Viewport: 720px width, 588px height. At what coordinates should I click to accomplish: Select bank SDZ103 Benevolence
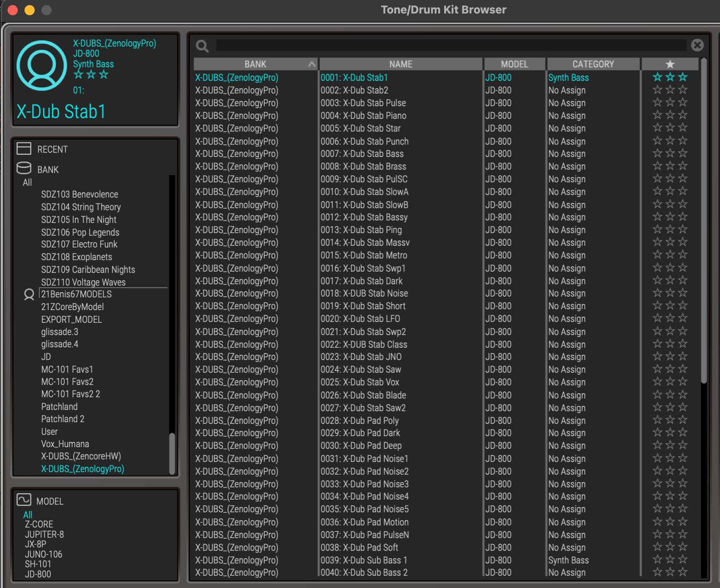pyautogui.click(x=80, y=194)
